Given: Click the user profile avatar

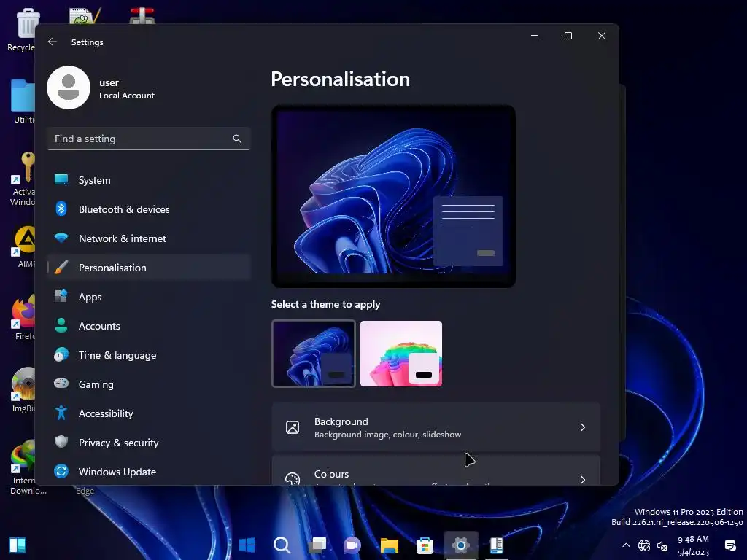Looking at the screenshot, I should (69, 87).
